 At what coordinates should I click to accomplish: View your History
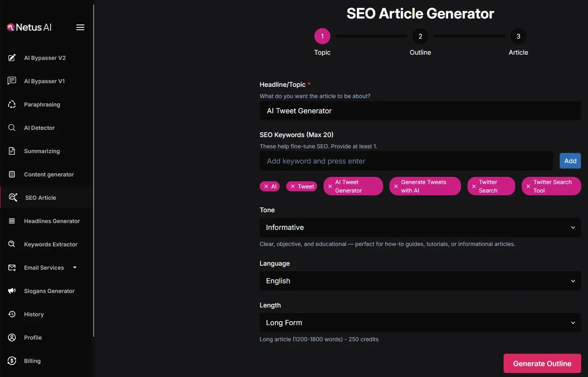[34, 314]
